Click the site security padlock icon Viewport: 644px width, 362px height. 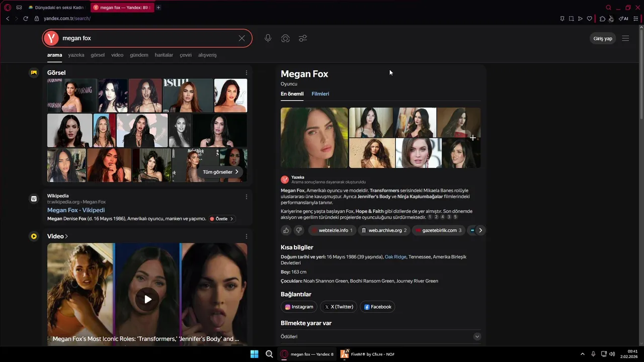pyautogui.click(x=37, y=19)
